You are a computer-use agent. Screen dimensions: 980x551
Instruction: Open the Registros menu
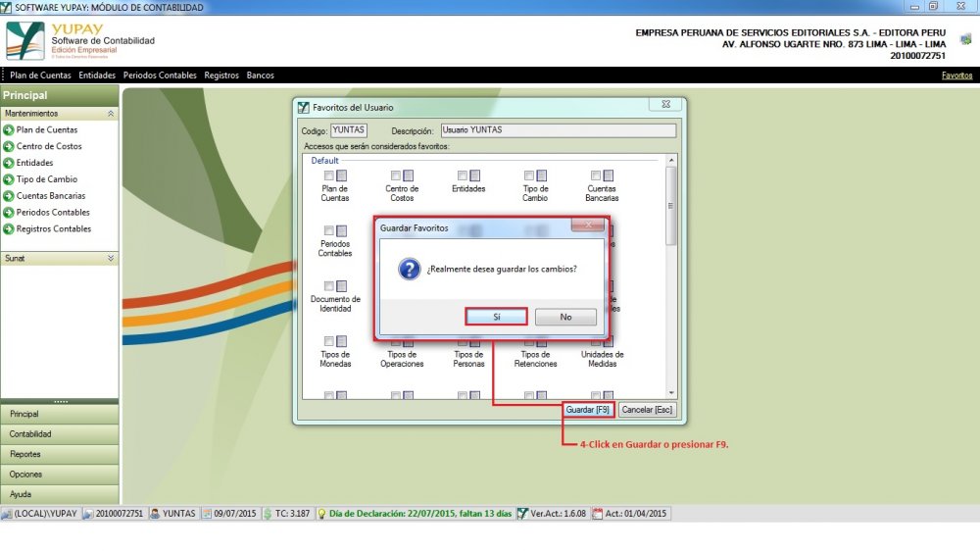pyautogui.click(x=221, y=75)
